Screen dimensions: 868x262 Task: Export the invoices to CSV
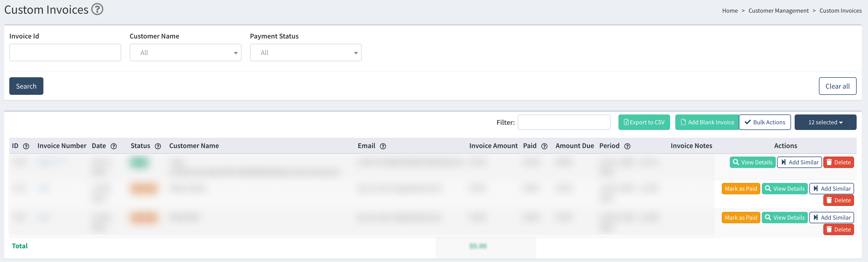(x=644, y=122)
